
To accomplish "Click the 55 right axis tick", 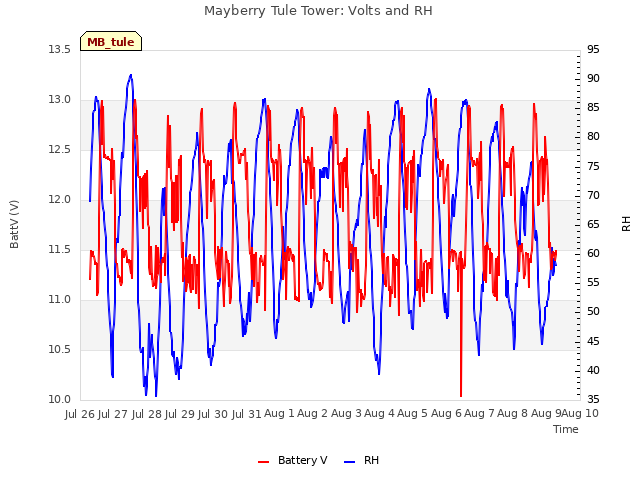I will 593,282.
